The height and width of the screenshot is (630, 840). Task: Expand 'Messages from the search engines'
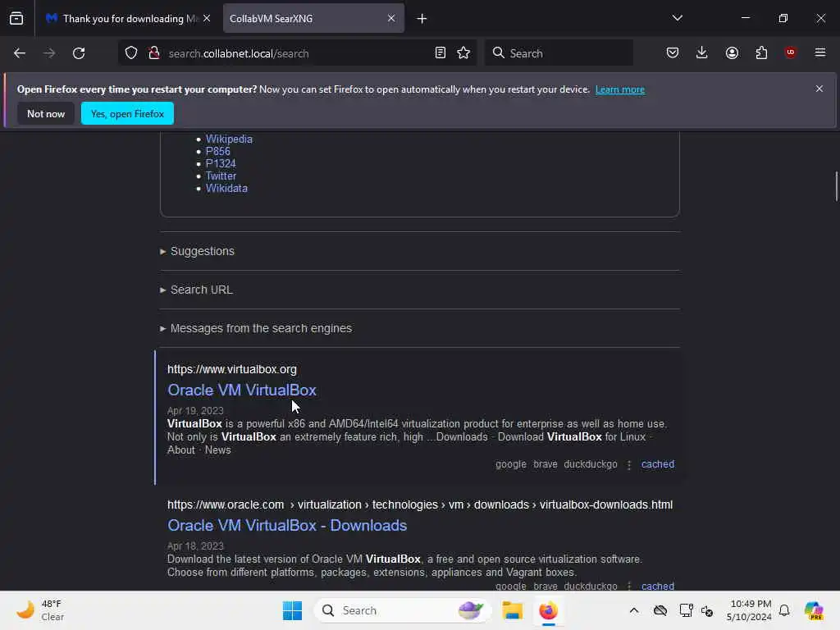click(x=256, y=328)
